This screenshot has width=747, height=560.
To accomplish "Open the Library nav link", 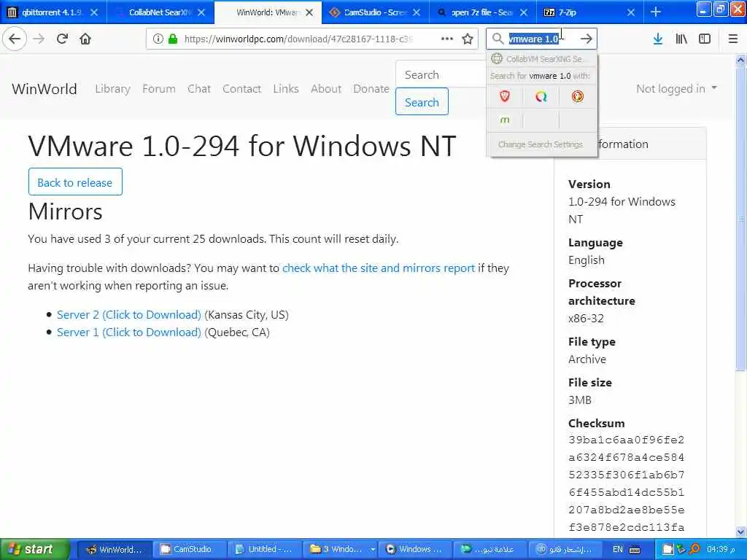I will tap(112, 88).
